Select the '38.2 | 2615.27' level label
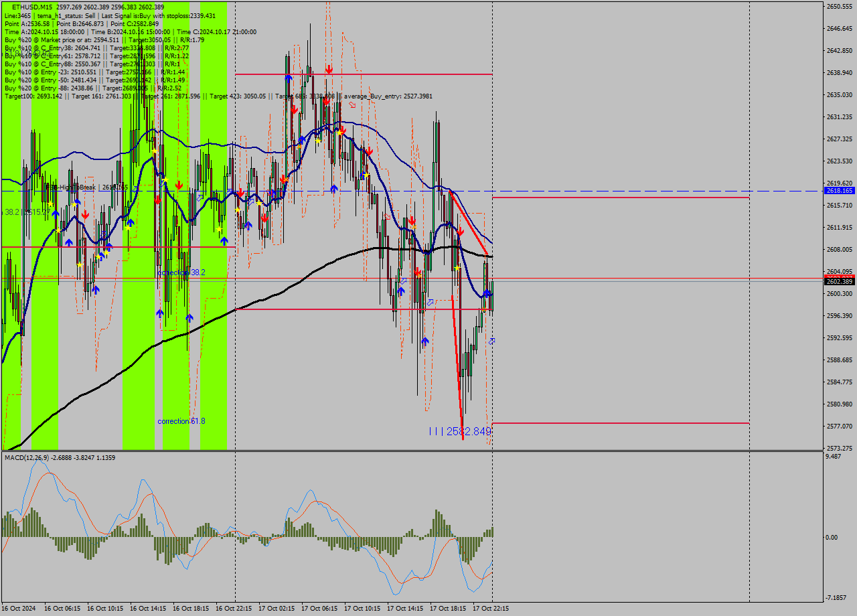Image resolution: width=857 pixels, height=616 pixels. 26,212
